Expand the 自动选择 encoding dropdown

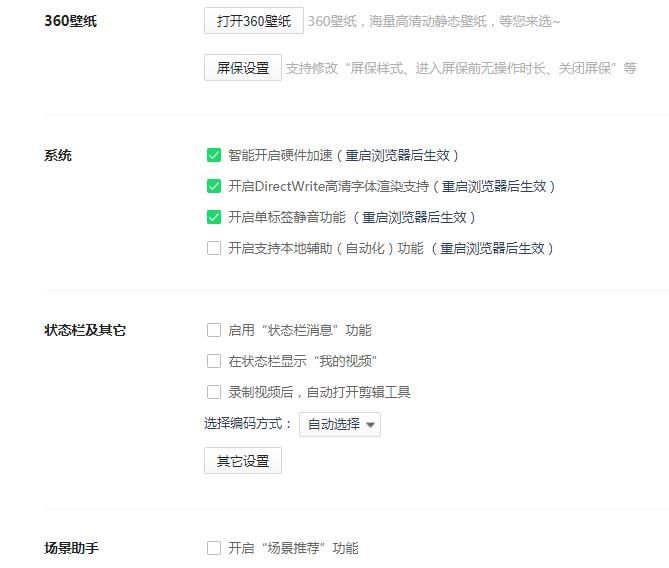point(340,424)
